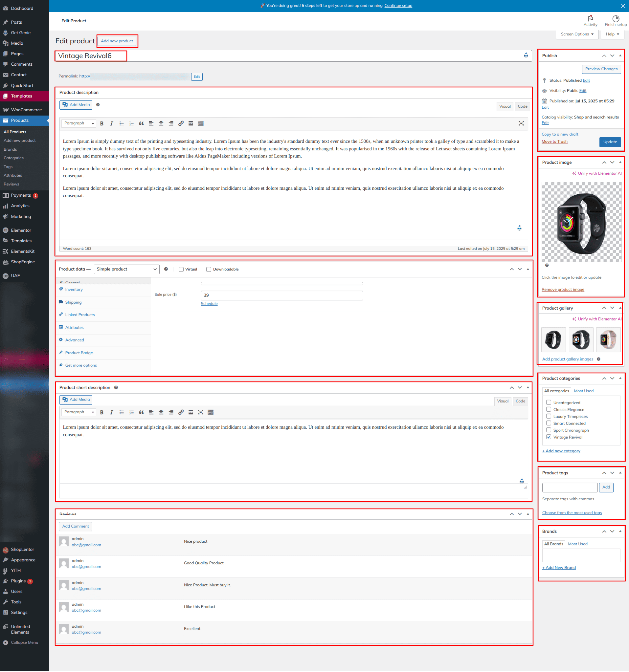Click the help icon beside Product data type
Viewport: 629px width, 672px height.
(166, 270)
